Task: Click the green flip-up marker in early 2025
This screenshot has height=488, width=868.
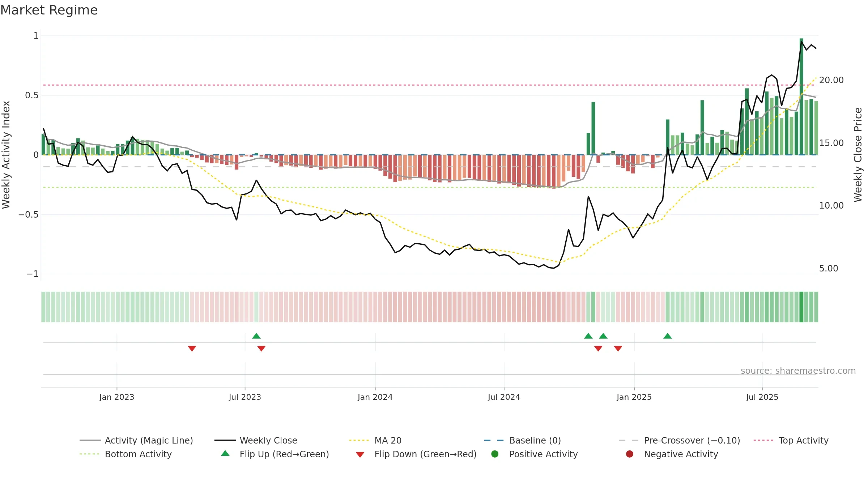Action: (x=668, y=336)
